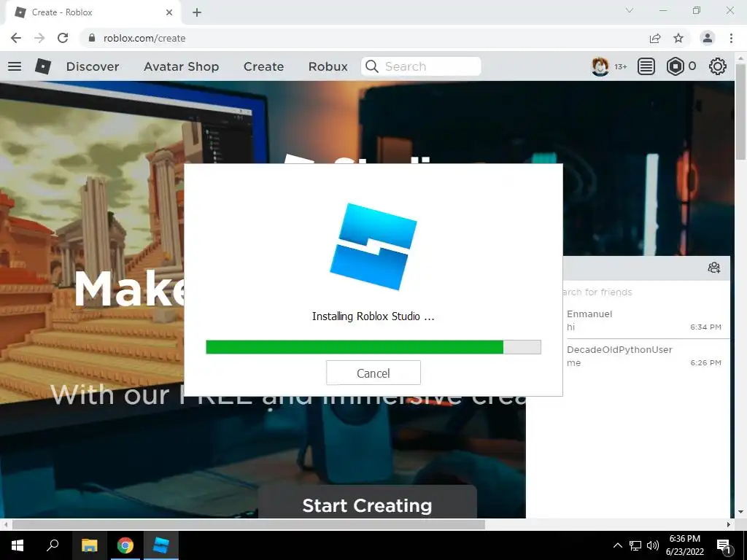Open the Chrome profile icon

coord(708,38)
